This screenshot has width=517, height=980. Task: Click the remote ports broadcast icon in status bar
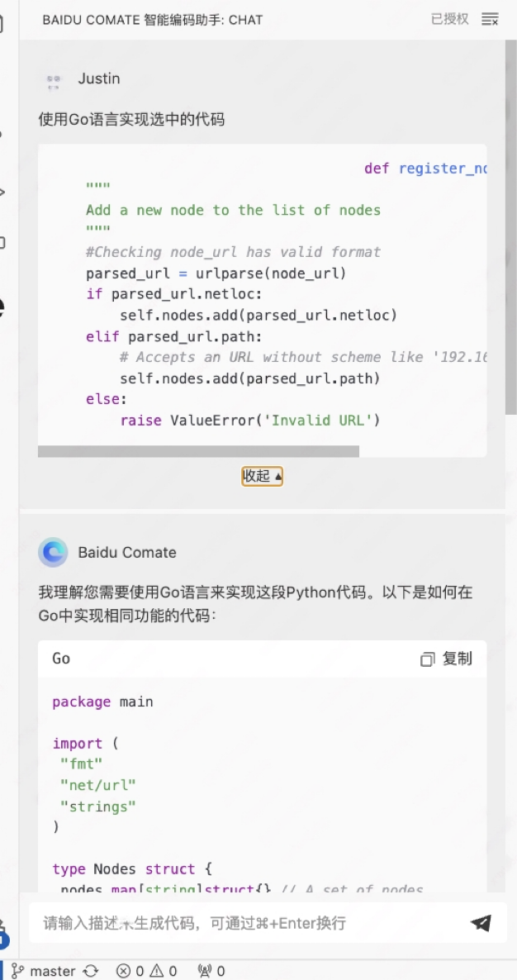click(205, 971)
